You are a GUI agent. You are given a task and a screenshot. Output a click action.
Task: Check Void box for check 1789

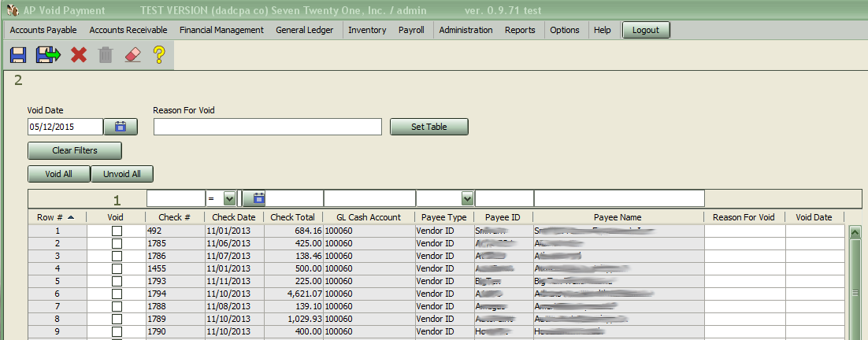pyautogui.click(x=117, y=319)
